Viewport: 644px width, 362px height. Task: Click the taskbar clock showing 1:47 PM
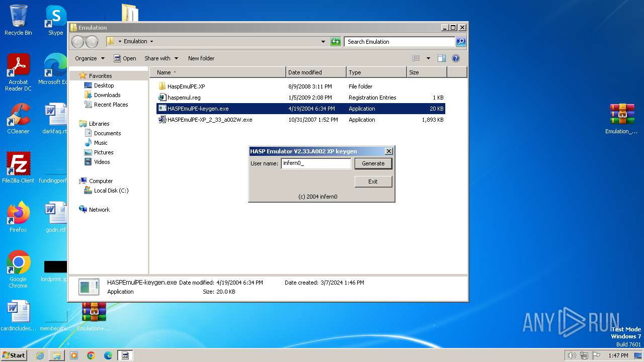[x=618, y=355]
